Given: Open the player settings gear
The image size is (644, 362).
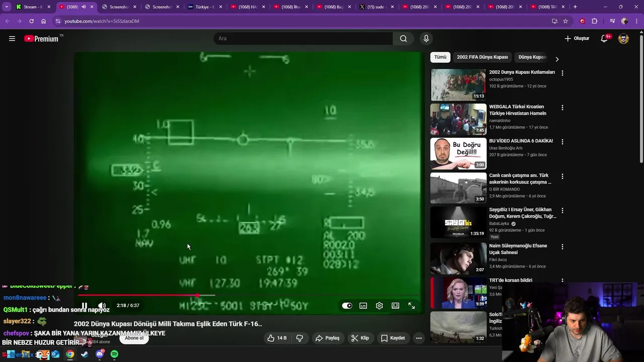Looking at the screenshot, I should [379, 306].
